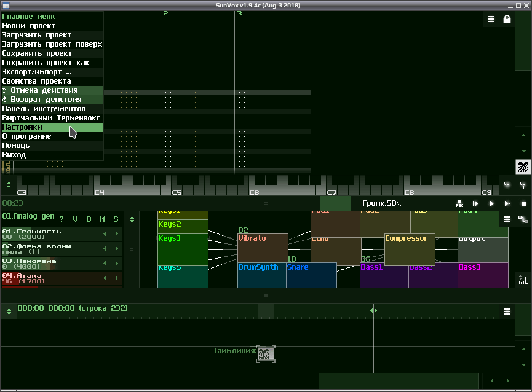
Task: Increase 03.Панорама with right arrow
Action: (117, 263)
